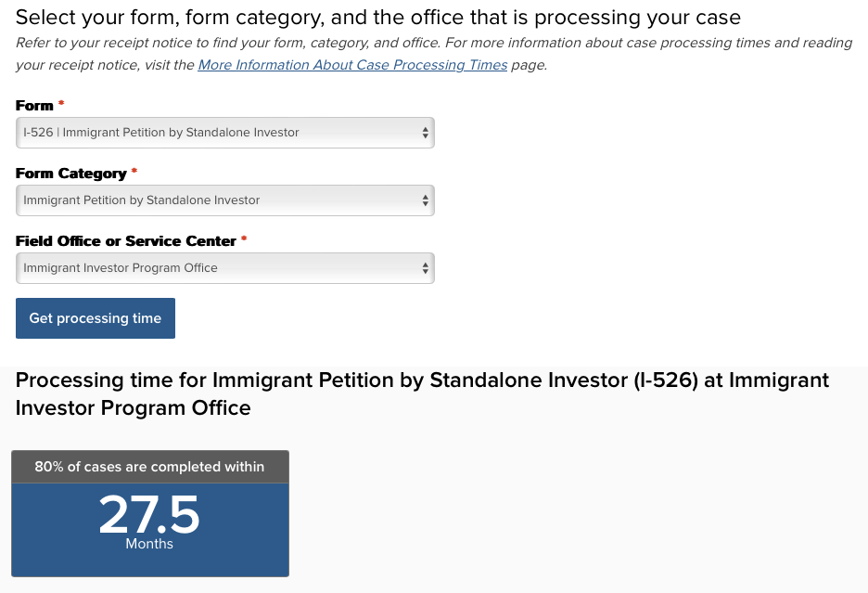Click the 27.5 processing time number
This screenshot has width=868, height=593.
click(x=149, y=514)
